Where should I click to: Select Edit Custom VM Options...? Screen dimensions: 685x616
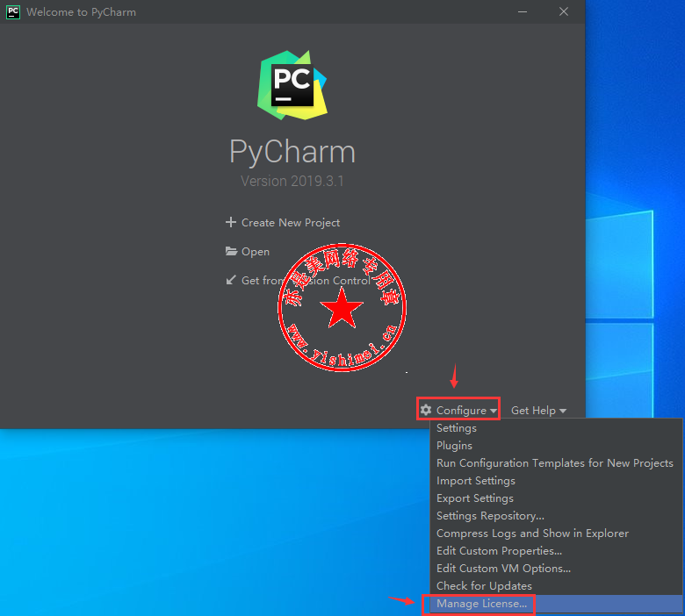(556, 569)
